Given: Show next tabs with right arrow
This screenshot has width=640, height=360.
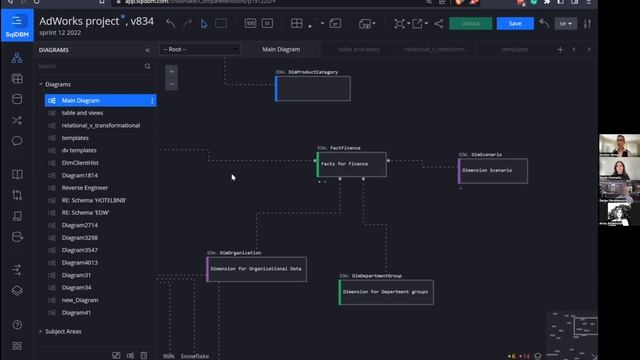Looking at the screenshot, I should [x=589, y=50].
